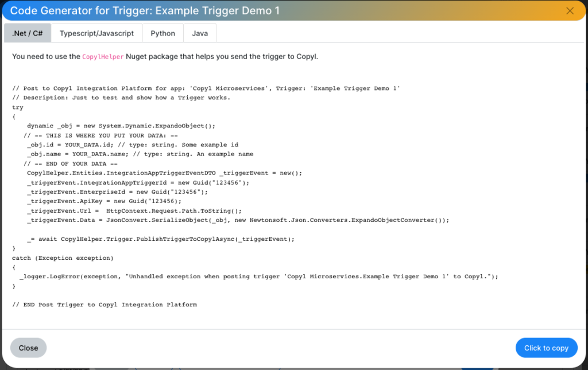
Task: Click the 'catch (Exception exception)' line
Action: point(63,258)
